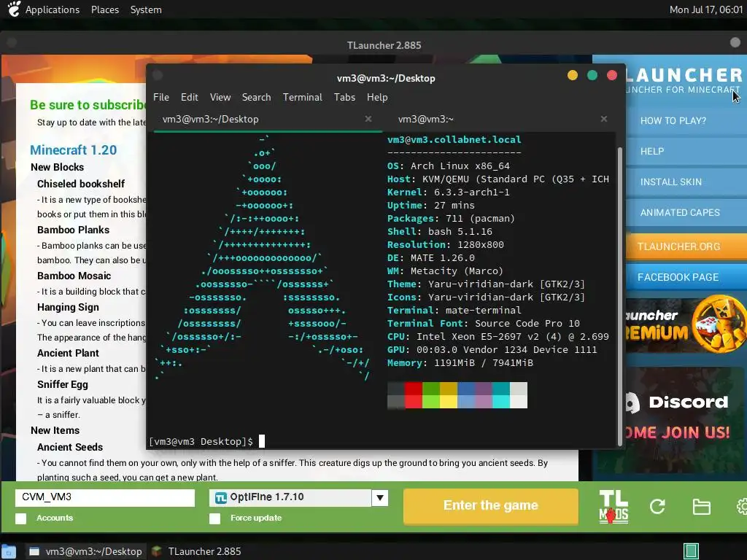Click the Kernel 6.3.3-arch1-1 line

449,192
